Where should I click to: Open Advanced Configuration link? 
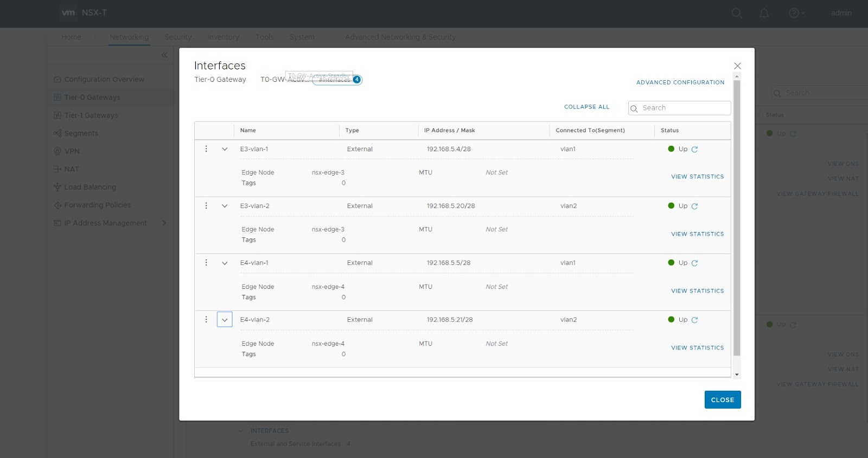pyautogui.click(x=680, y=82)
